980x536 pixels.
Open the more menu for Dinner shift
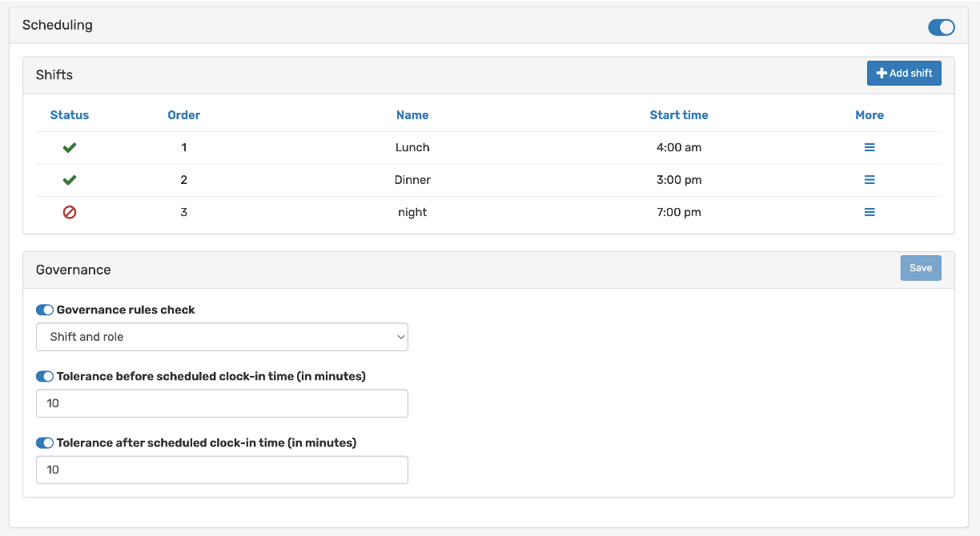coord(870,180)
